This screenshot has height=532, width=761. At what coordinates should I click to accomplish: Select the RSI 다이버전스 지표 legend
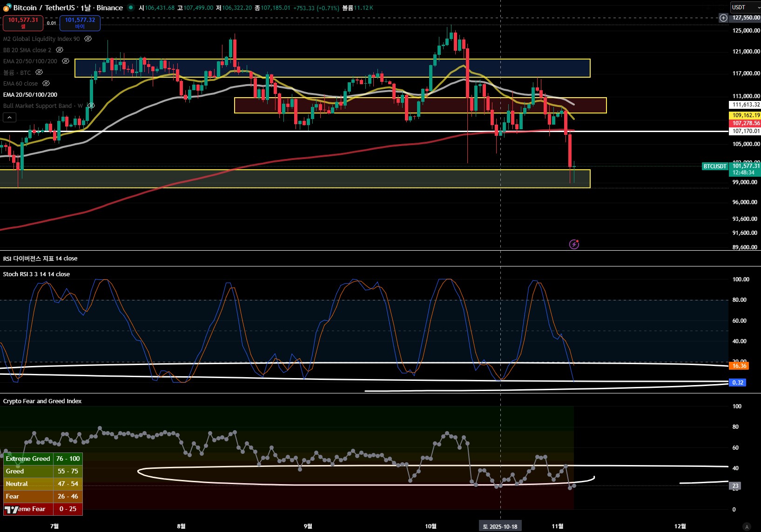tap(40, 259)
